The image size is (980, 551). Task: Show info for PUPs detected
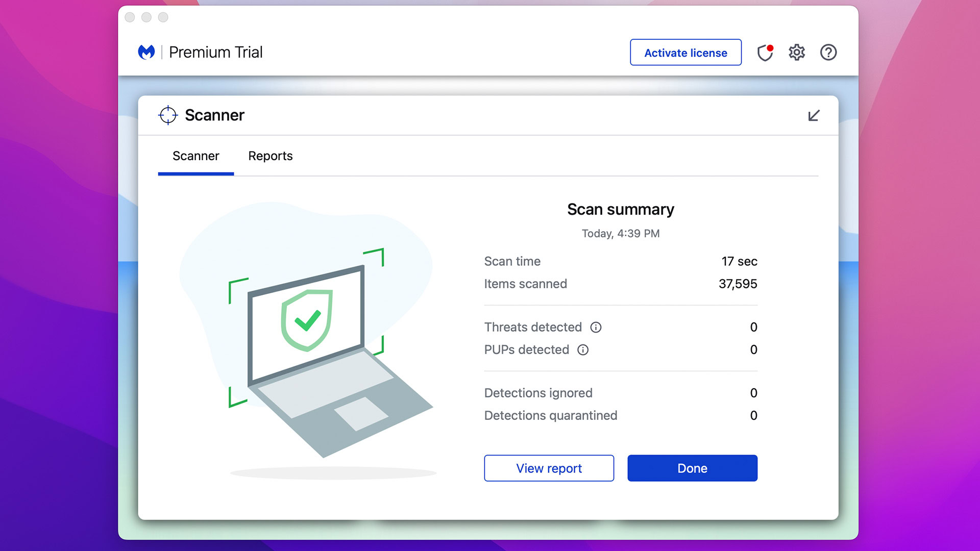583,350
